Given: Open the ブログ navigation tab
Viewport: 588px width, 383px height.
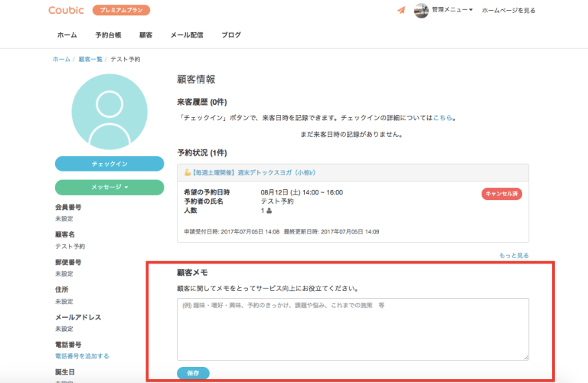Looking at the screenshot, I should pyautogui.click(x=231, y=35).
